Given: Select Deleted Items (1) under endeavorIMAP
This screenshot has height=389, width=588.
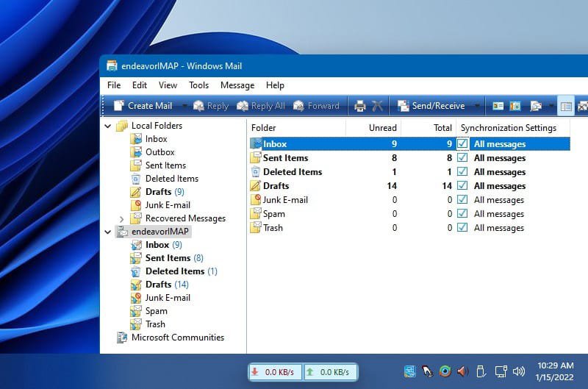Looking at the screenshot, I should [173, 271].
